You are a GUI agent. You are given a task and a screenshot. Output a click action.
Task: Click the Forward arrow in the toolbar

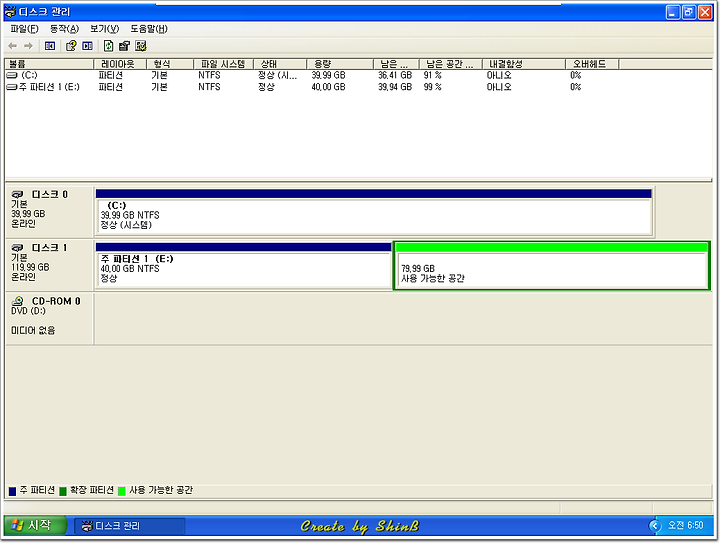click(28, 46)
